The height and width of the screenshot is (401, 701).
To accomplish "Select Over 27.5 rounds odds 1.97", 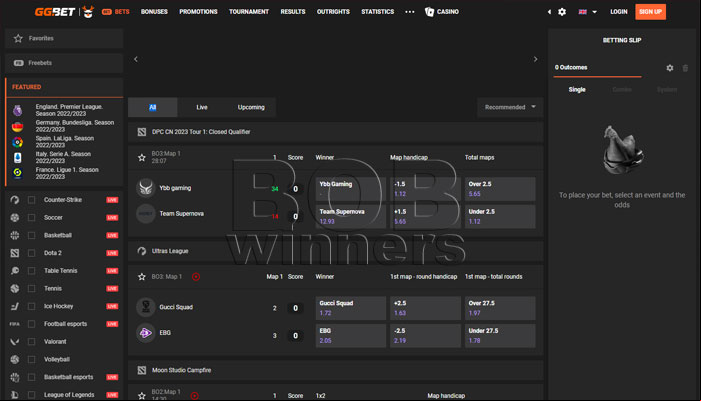I will click(x=500, y=308).
